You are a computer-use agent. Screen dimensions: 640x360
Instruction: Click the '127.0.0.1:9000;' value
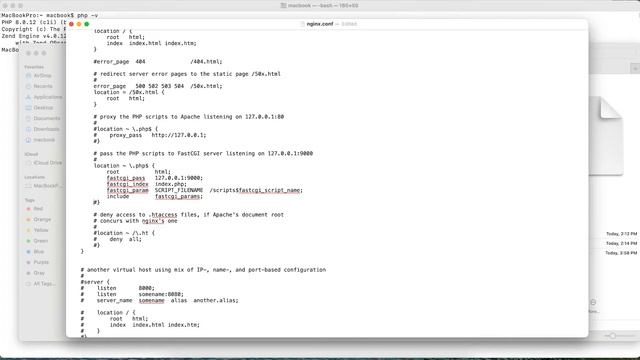coord(179,178)
